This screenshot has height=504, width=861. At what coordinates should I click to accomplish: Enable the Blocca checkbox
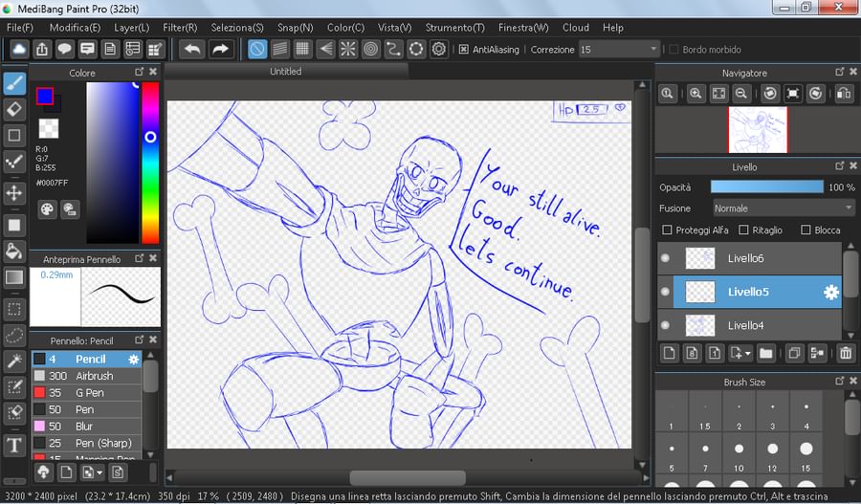click(x=806, y=230)
